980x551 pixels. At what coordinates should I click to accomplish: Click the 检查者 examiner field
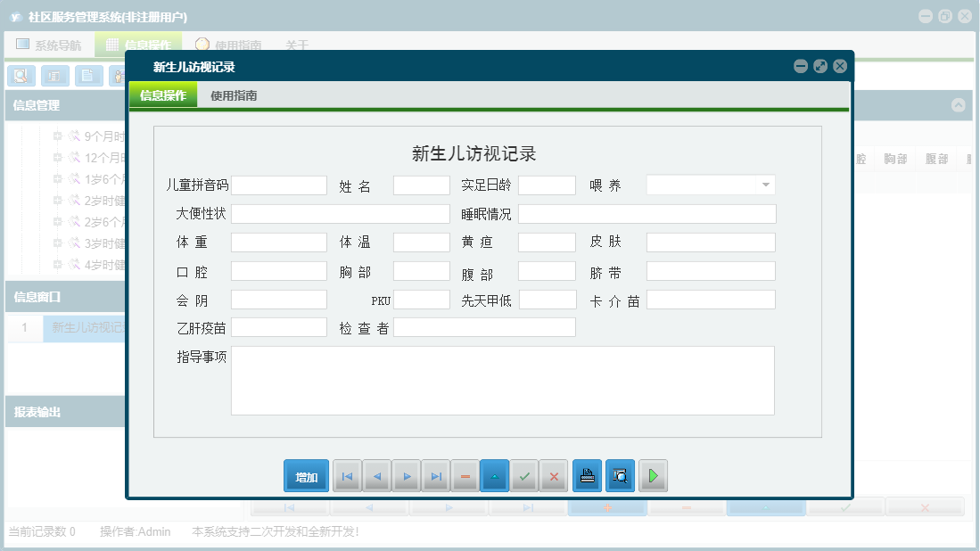click(x=484, y=327)
